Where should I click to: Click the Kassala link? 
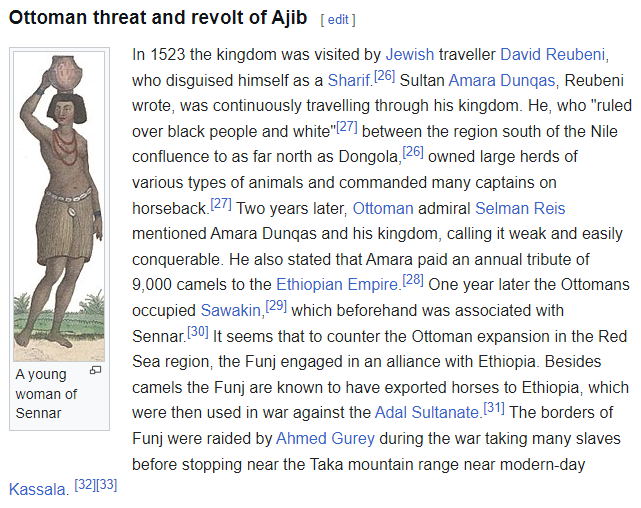[38, 489]
